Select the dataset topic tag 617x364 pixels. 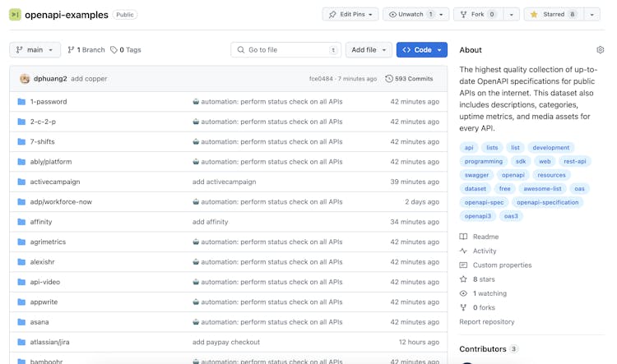click(475, 189)
